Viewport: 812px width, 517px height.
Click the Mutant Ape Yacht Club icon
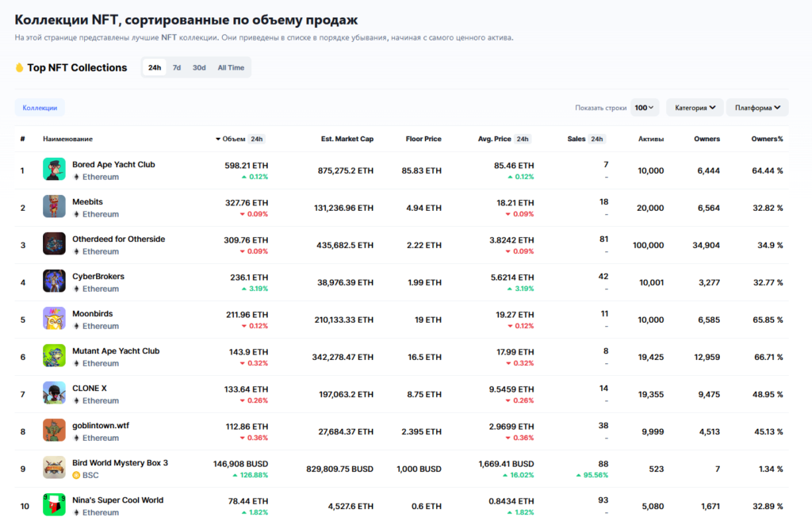pos(54,356)
